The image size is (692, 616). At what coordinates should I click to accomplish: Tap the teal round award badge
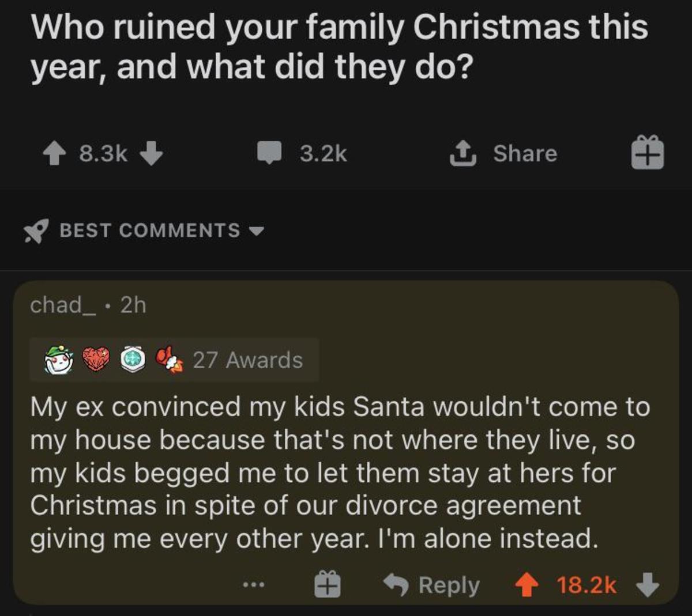(x=133, y=360)
